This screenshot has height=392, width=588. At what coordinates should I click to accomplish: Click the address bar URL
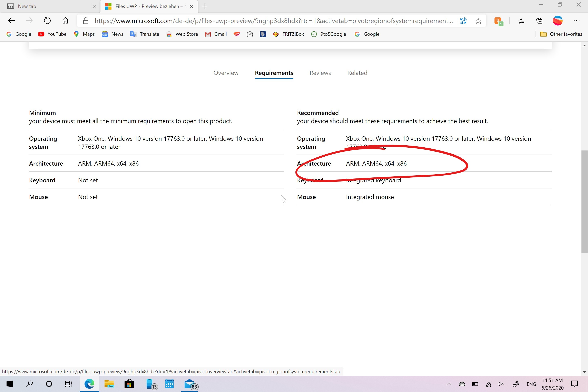tap(274, 21)
